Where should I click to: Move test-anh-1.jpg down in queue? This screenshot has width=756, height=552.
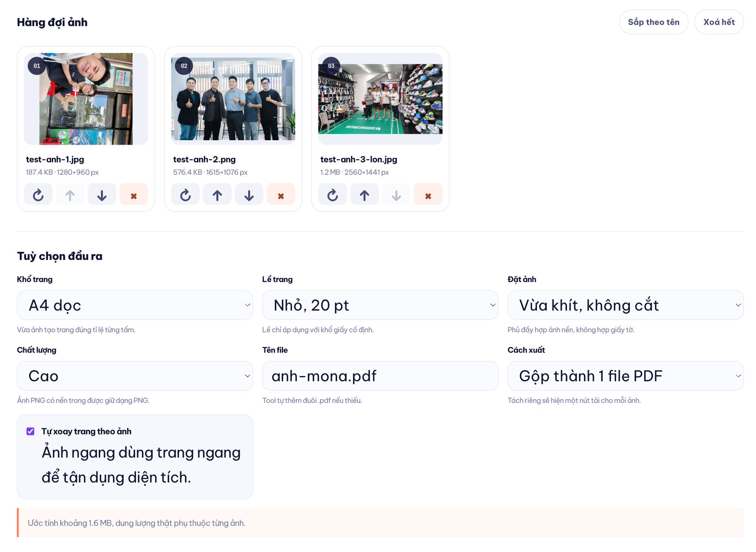(x=102, y=194)
